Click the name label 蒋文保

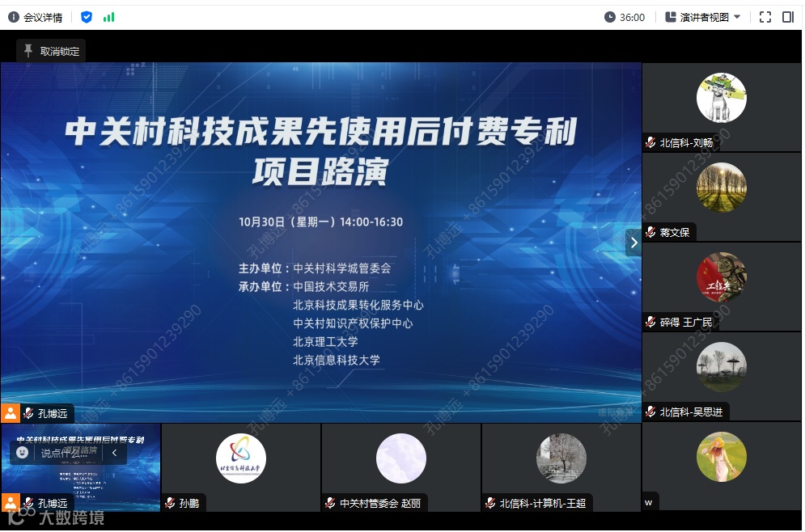pyautogui.click(x=675, y=232)
